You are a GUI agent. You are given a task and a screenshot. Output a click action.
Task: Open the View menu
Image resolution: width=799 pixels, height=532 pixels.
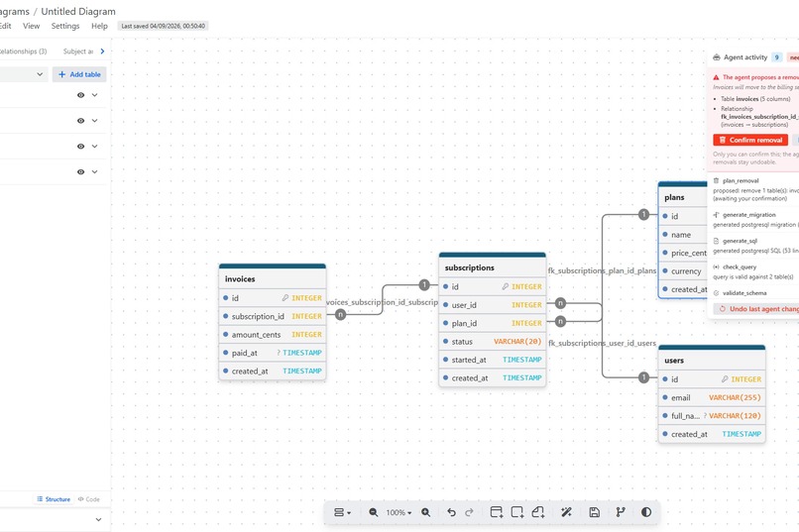pos(31,26)
